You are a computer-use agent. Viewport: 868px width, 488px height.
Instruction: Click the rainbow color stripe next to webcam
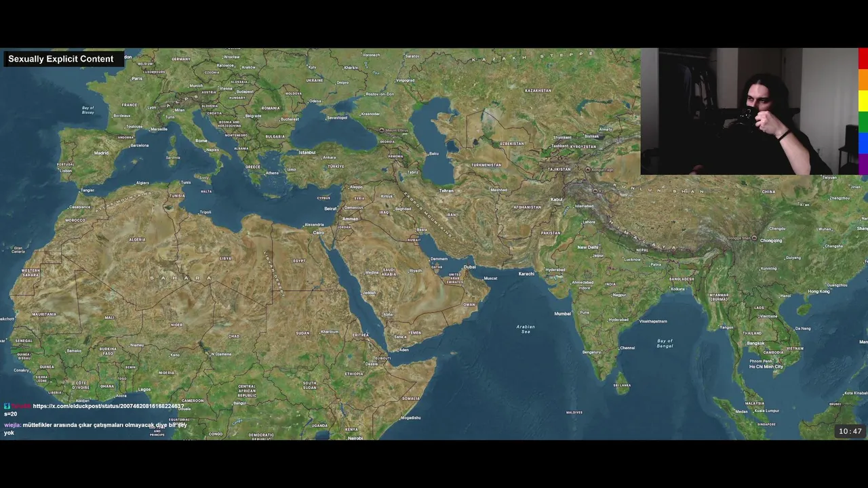(x=863, y=111)
